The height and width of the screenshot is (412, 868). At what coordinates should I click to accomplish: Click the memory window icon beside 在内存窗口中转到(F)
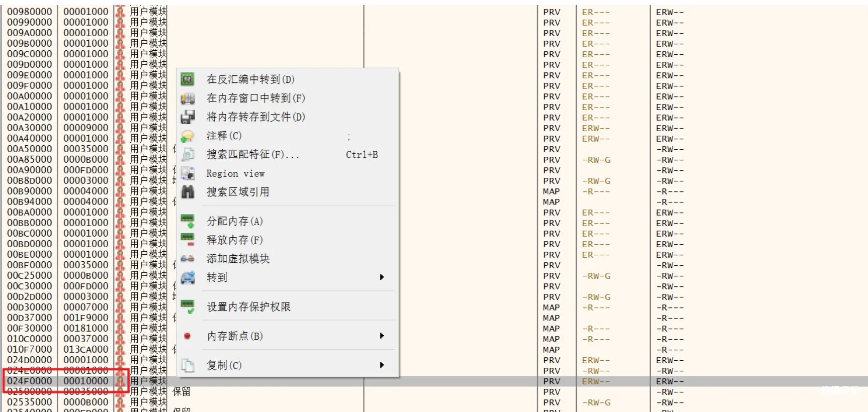(188, 98)
